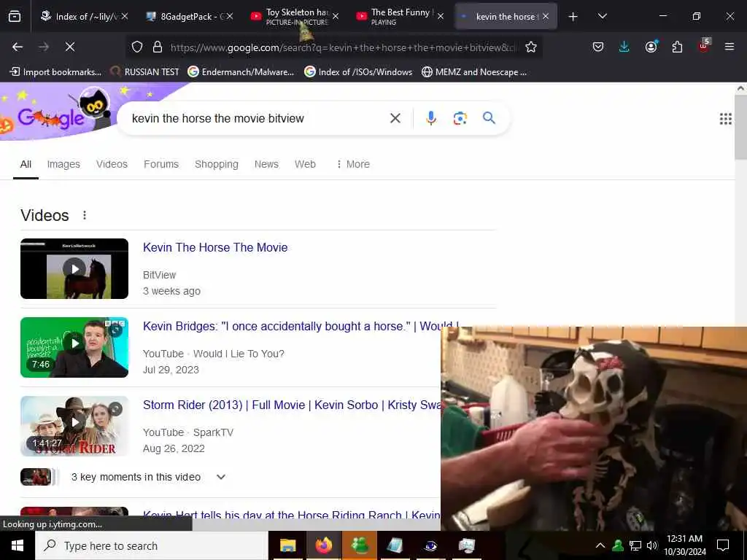Image resolution: width=747 pixels, height=560 pixels.
Task: Close the kevin the horse tab
Action: pos(546,17)
